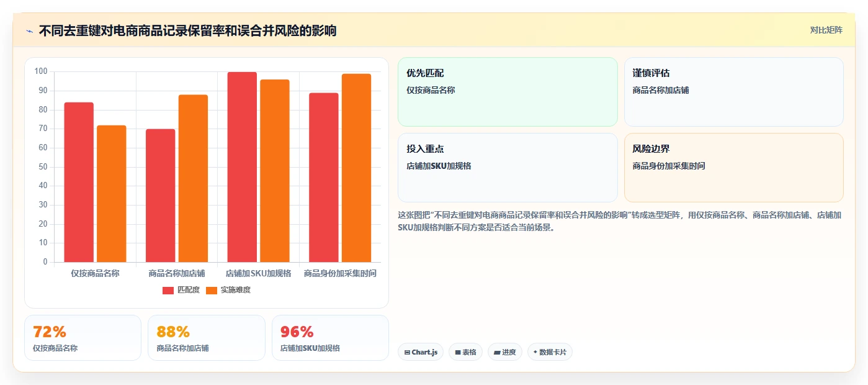Viewport: 868px width, 385px height.
Task: Click the 96% value
Action: [297, 332]
